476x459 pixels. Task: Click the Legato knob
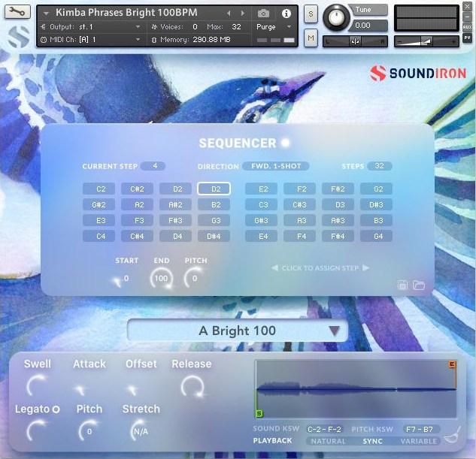click(x=38, y=430)
